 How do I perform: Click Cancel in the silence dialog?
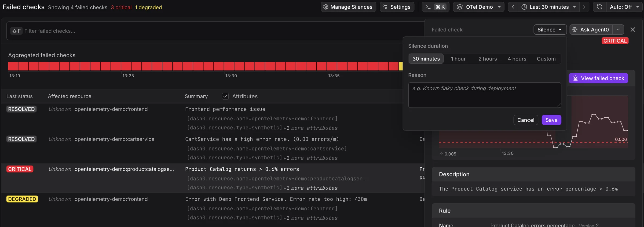(526, 120)
